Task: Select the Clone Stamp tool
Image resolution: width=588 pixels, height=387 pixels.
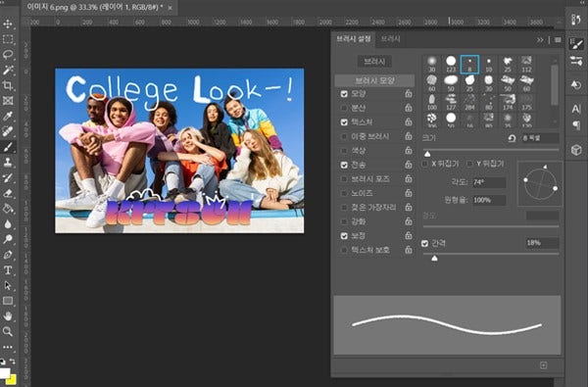Action: click(8, 162)
